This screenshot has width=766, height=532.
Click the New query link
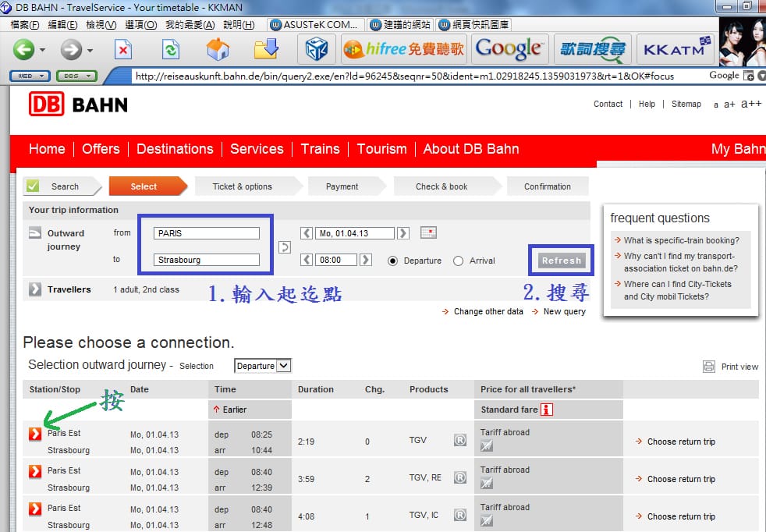pyautogui.click(x=564, y=311)
